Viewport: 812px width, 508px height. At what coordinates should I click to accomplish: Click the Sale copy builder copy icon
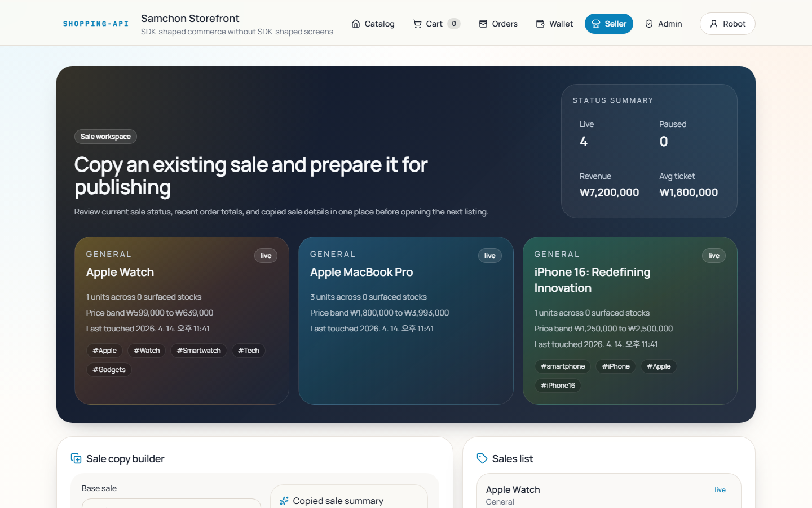[76, 458]
